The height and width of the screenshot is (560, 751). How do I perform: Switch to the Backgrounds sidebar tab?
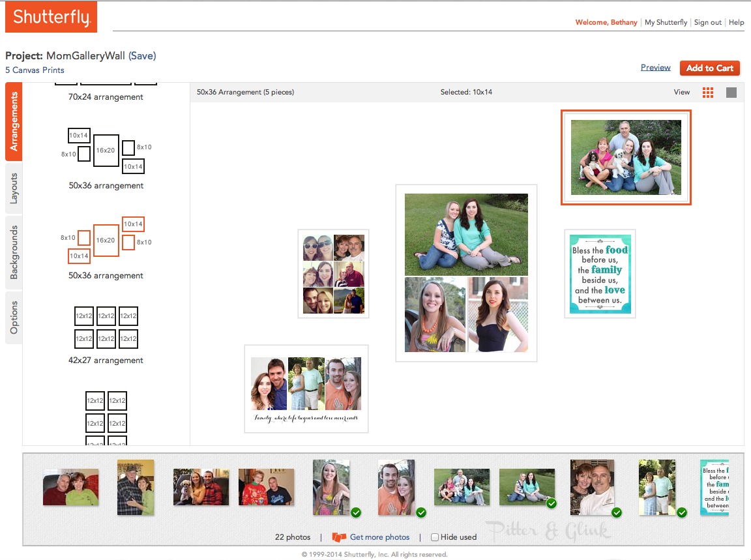pyautogui.click(x=14, y=251)
